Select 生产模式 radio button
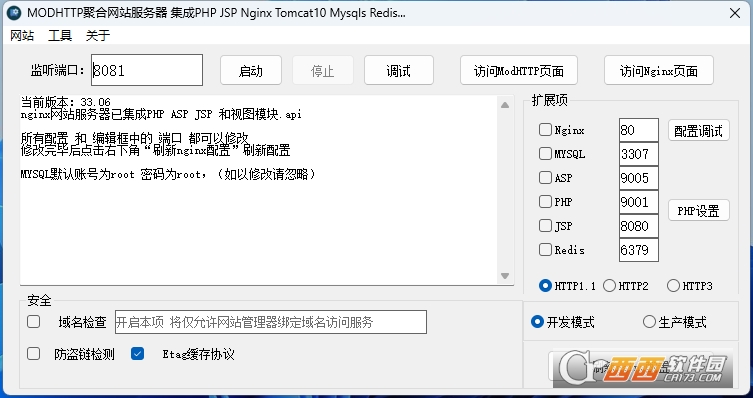 click(649, 322)
